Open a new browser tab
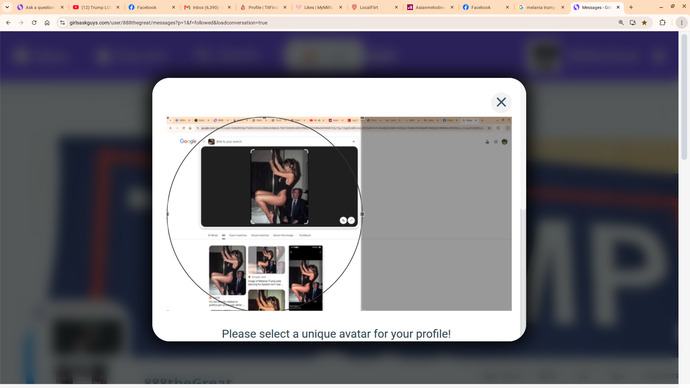690x388 pixels. [631, 7]
